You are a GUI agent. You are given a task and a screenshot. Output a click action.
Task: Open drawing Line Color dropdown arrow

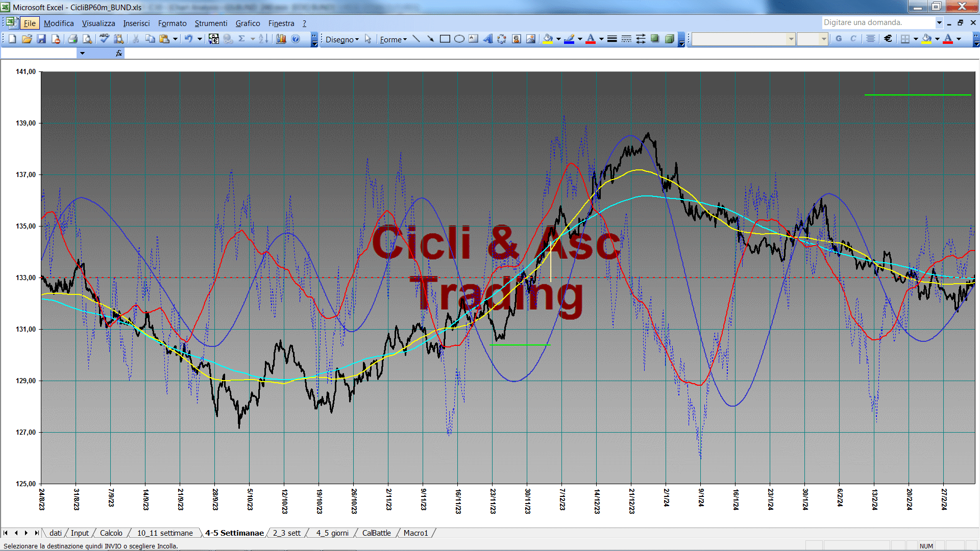click(x=580, y=39)
